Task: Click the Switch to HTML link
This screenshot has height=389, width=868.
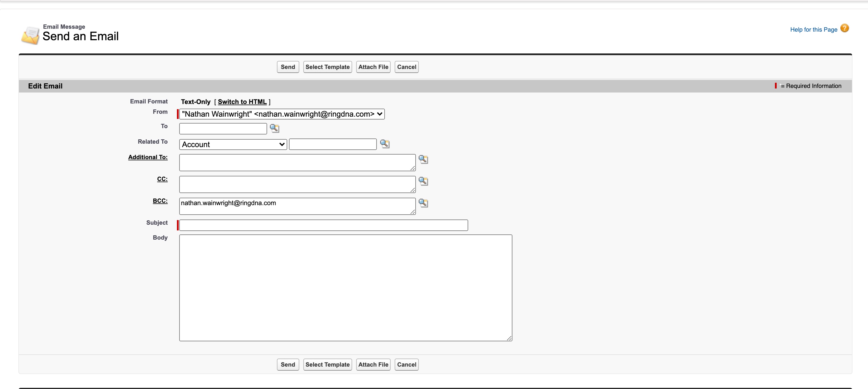Action: pyautogui.click(x=242, y=102)
